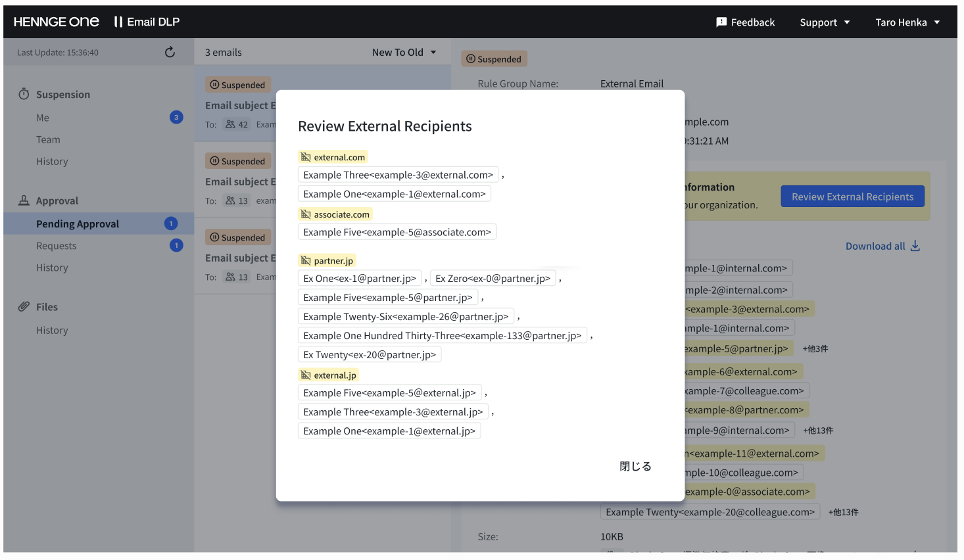Click the example-5@external.jp recipient chip

[389, 392]
